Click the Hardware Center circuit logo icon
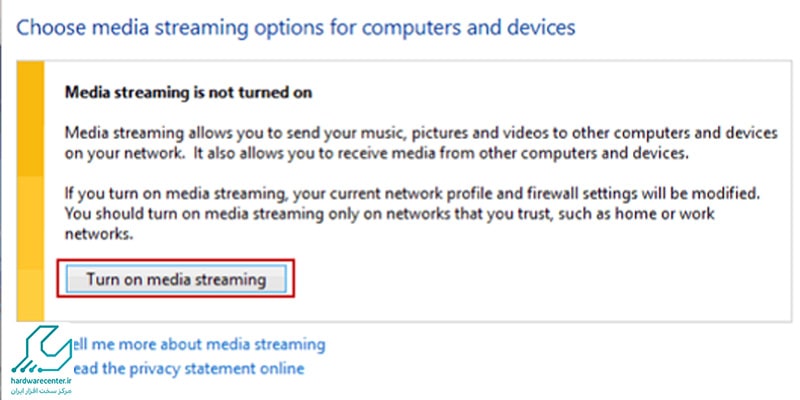 click(x=39, y=349)
